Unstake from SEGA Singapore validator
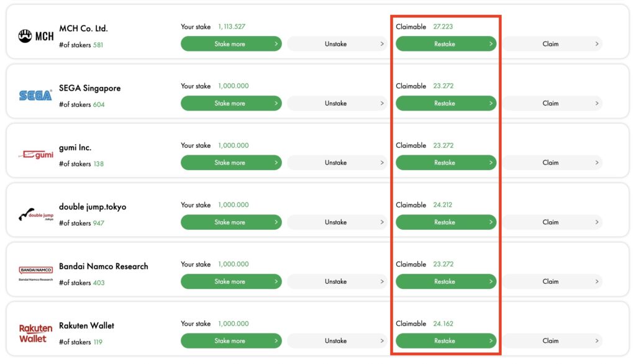Image resolution: width=636 pixels, height=364 pixels. pyautogui.click(x=337, y=103)
